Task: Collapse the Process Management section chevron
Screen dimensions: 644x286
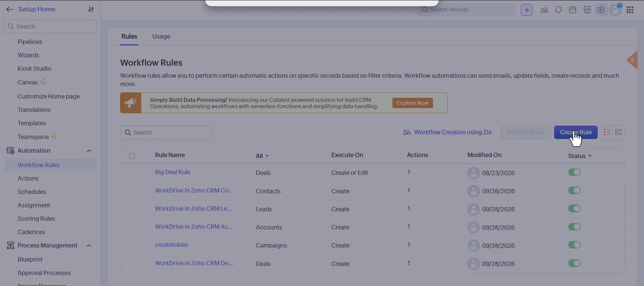Action: click(89, 246)
